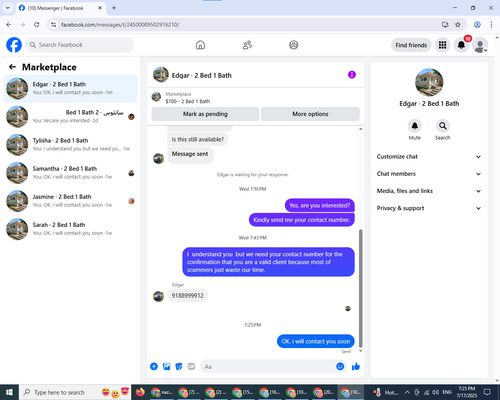Expand the Customize chat section

pos(429,157)
